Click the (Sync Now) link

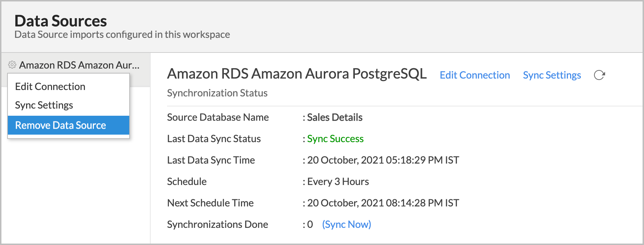click(x=347, y=224)
